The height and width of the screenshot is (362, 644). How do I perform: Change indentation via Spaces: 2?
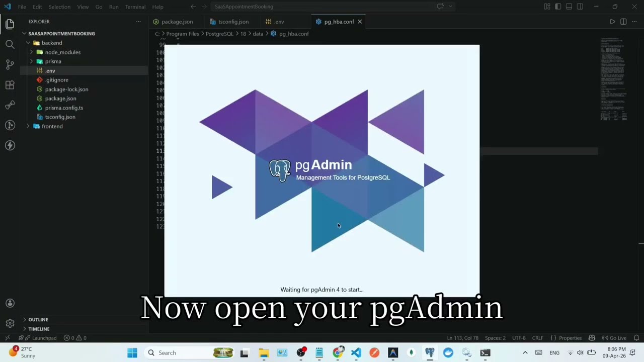[x=496, y=338]
